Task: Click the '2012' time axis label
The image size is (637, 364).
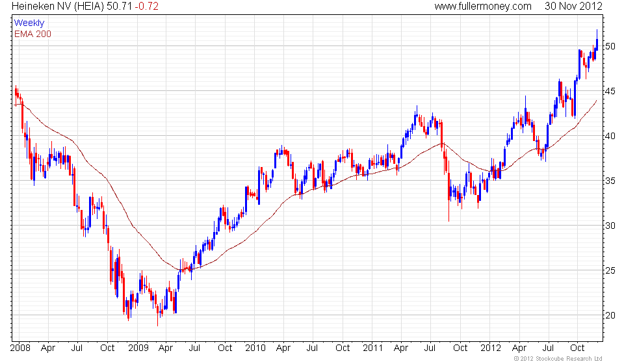Action: pos(490,348)
